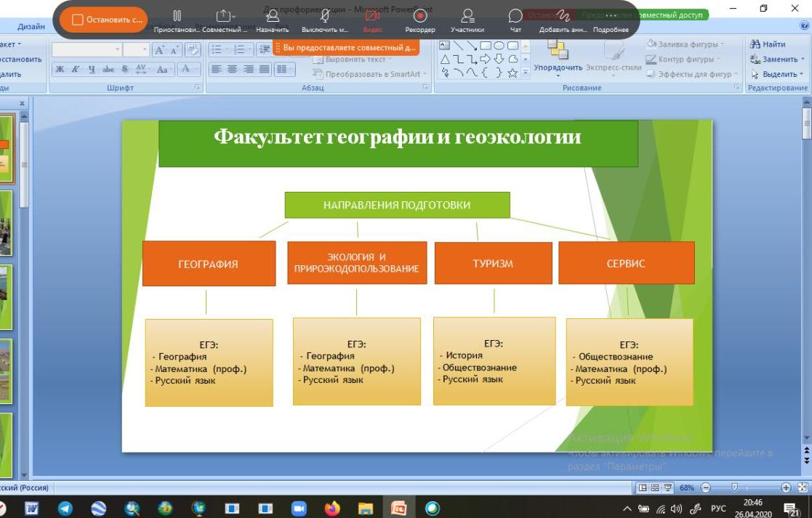Switch to the Дизайн ribbon tab
Screen dimensions: 812x518
(31, 26)
